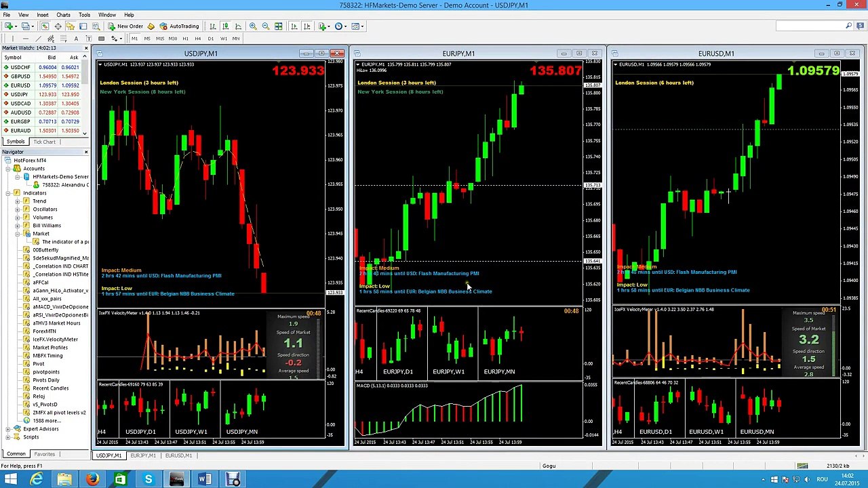This screenshot has height=488, width=868.
Task: Switch to the Tick Chart tab
Action: tap(45, 142)
